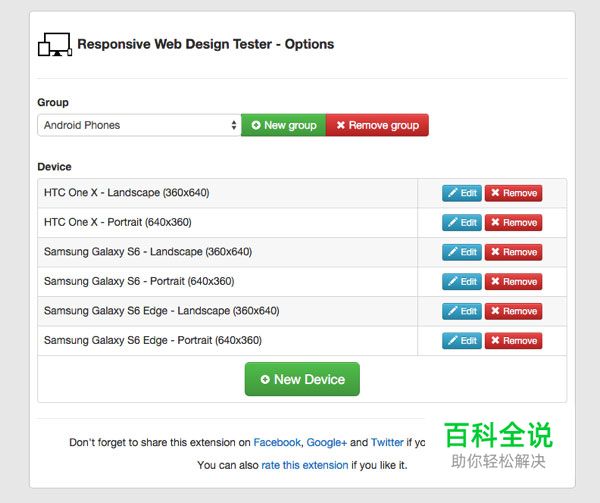Edit Samsung Galaxy S6 Edge - Landscape device
Image resolution: width=600 pixels, height=503 pixels.
pos(462,311)
